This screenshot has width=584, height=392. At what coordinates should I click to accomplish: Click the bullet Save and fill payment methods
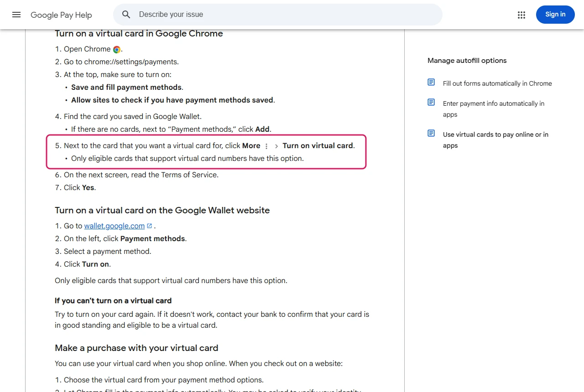[x=127, y=87]
